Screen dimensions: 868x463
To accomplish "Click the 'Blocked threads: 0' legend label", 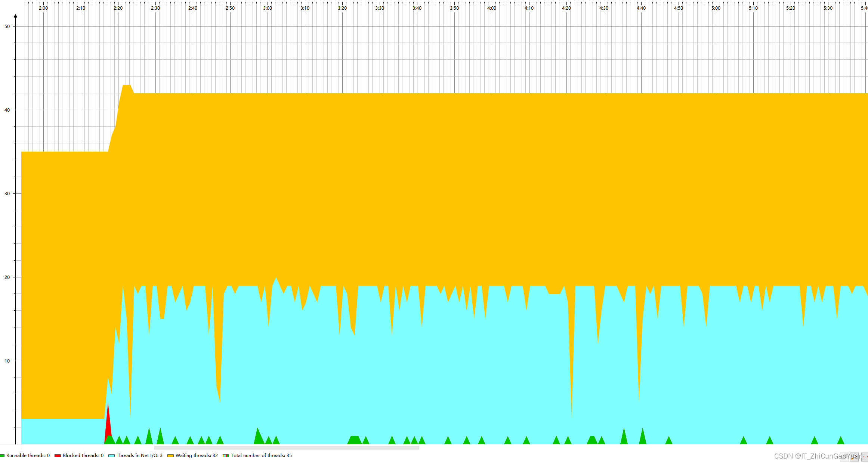I will coord(83,456).
